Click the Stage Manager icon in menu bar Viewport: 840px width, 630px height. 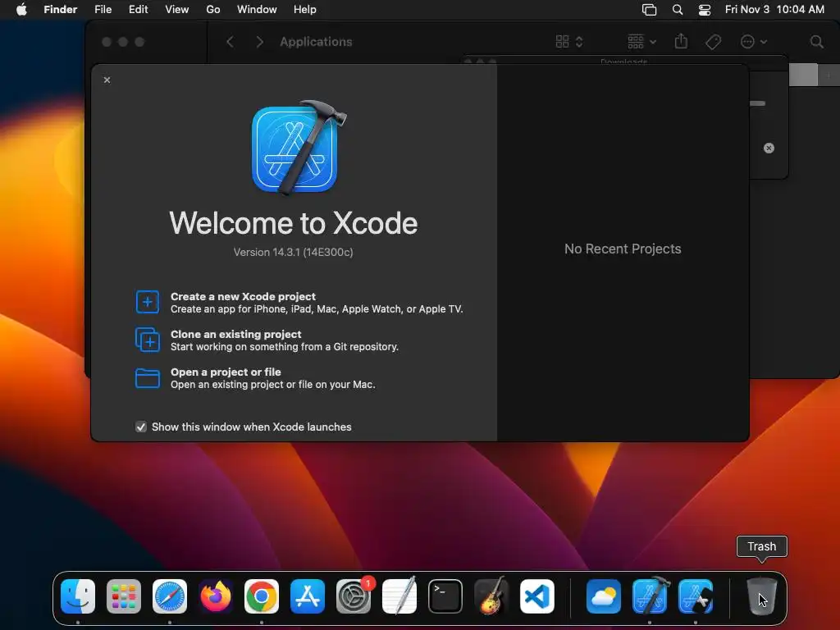point(650,10)
